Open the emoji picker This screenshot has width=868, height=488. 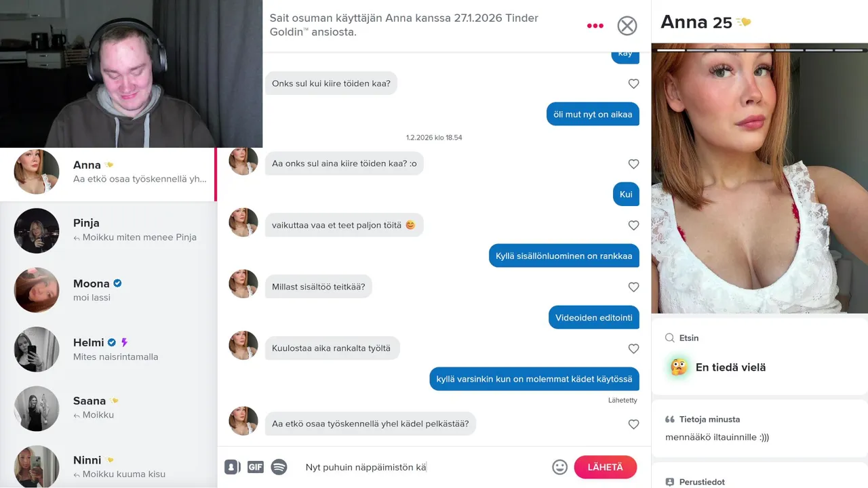pos(559,467)
